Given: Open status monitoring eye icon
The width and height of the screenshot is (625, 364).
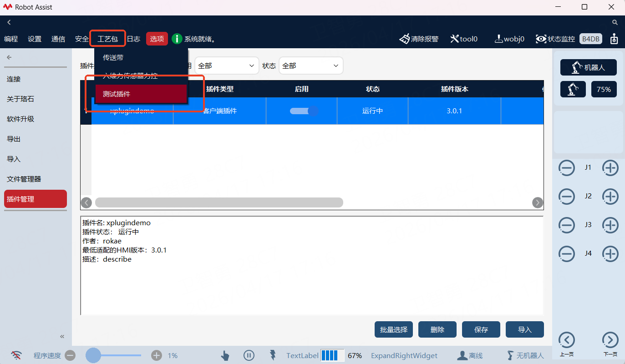Looking at the screenshot, I should click(541, 39).
